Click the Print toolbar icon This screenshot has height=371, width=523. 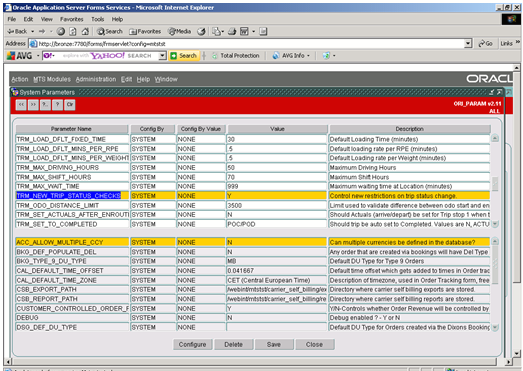232,31
